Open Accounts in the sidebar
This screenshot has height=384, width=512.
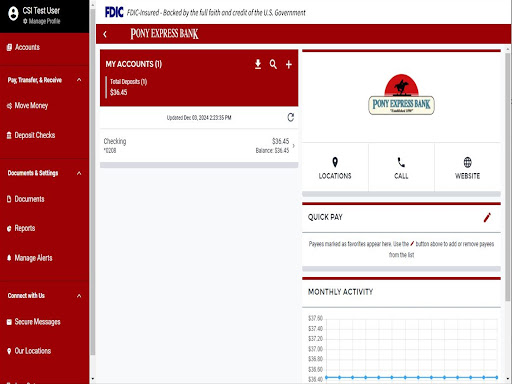[27, 47]
